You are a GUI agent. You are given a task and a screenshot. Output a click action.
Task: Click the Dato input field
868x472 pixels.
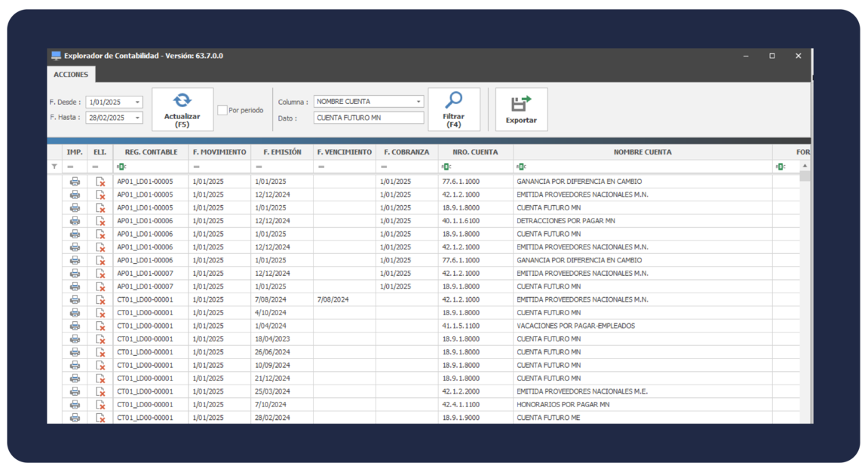click(x=369, y=118)
